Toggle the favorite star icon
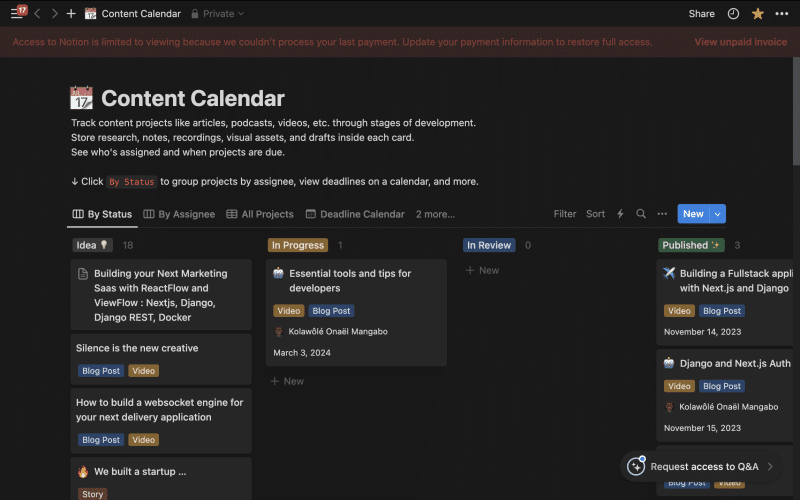Viewport: 800px width, 500px height. (758, 14)
